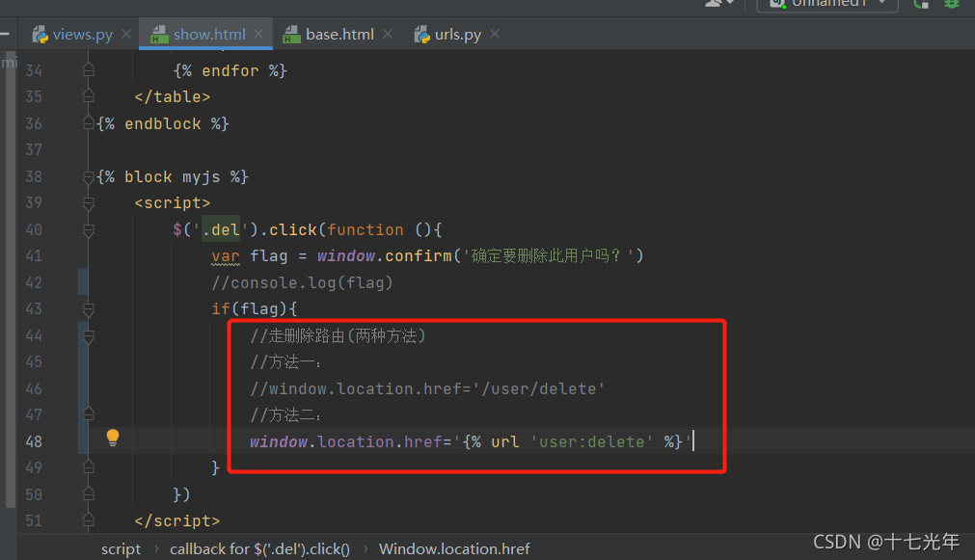975x560 pixels.
Task: Click 'if(flag){' on line 43
Action: coord(255,308)
